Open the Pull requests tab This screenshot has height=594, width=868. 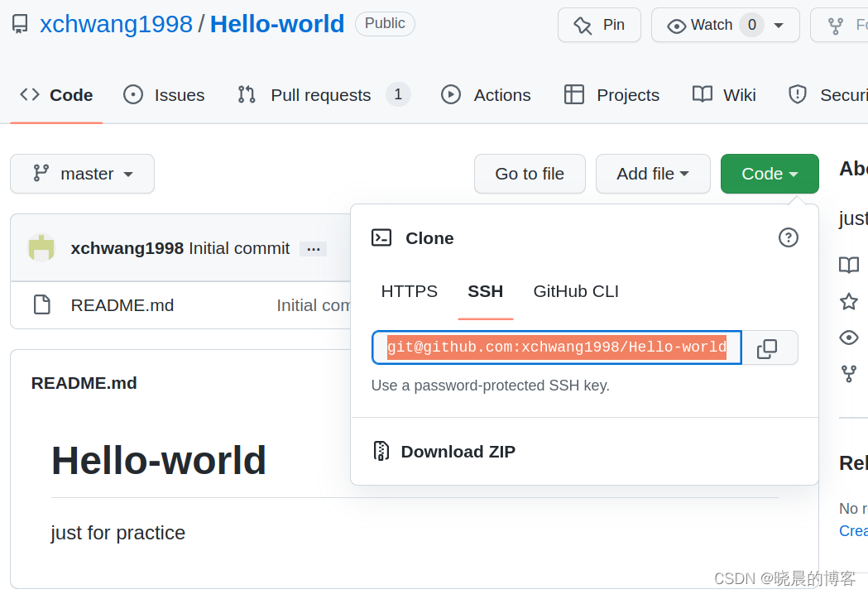coord(324,95)
